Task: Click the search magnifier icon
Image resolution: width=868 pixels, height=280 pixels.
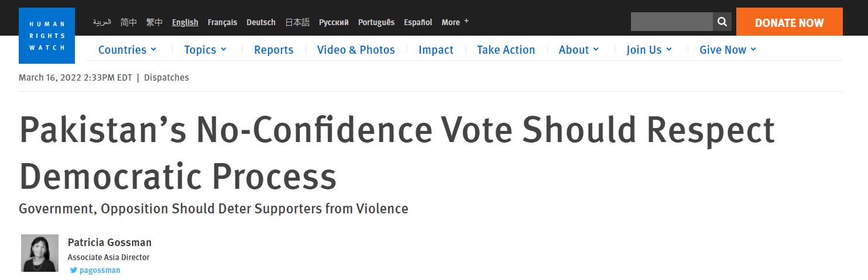Action: 722,22
